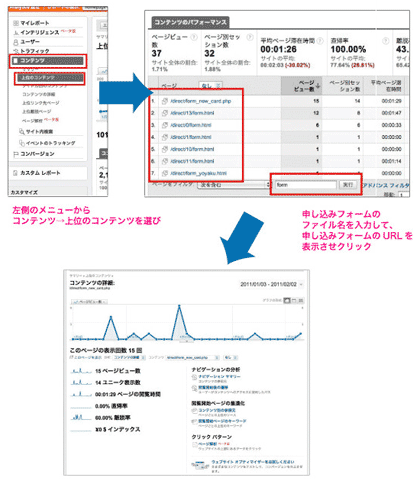The image size is (420, 481).
Task: Open the アドバンス フィルタ link
Action: point(386,185)
